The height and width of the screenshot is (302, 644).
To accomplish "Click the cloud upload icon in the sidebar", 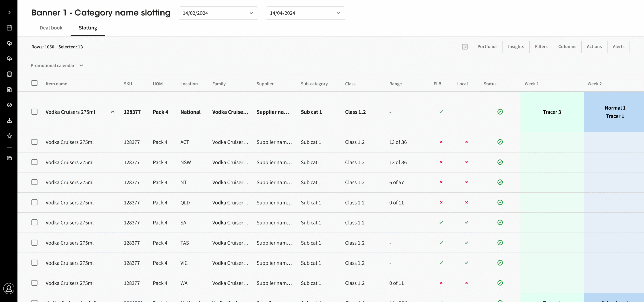I will pos(9,59).
